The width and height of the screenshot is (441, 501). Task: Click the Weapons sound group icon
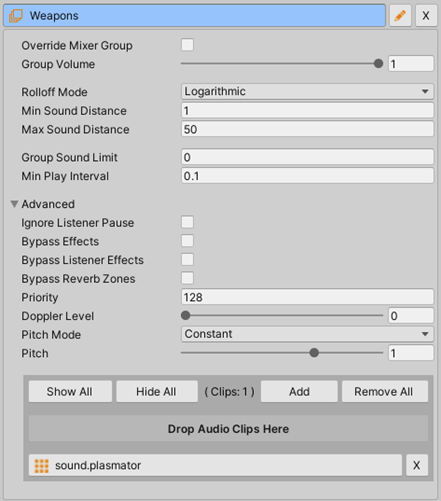point(16,16)
